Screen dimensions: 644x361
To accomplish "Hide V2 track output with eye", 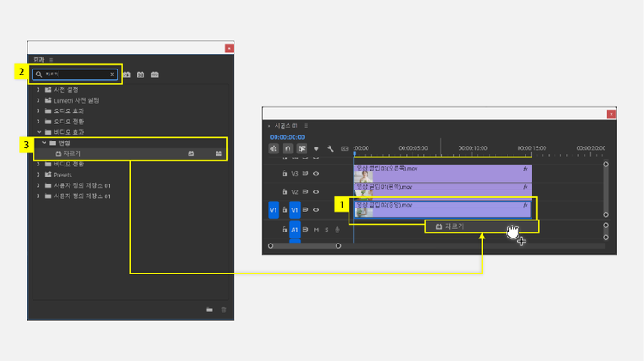I will [316, 191].
